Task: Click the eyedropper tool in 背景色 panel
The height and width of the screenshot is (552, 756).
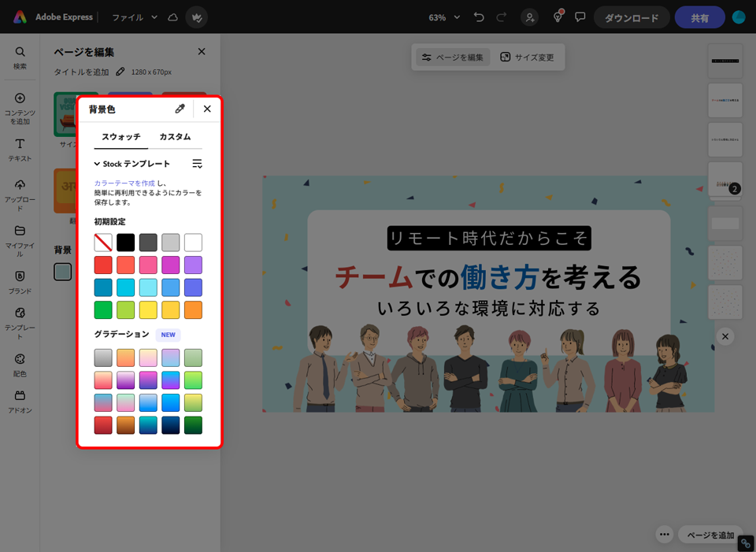Action: click(x=180, y=109)
